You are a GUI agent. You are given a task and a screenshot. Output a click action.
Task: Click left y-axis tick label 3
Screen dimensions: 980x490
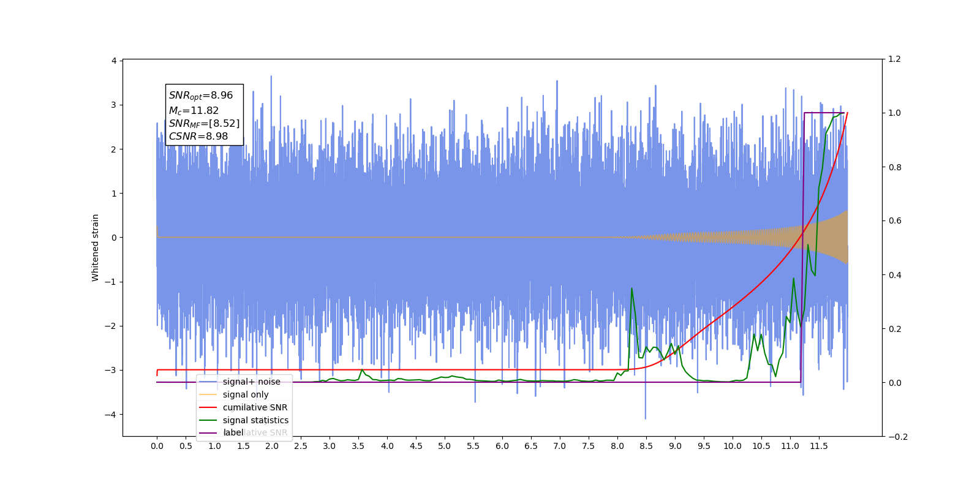[114, 105]
